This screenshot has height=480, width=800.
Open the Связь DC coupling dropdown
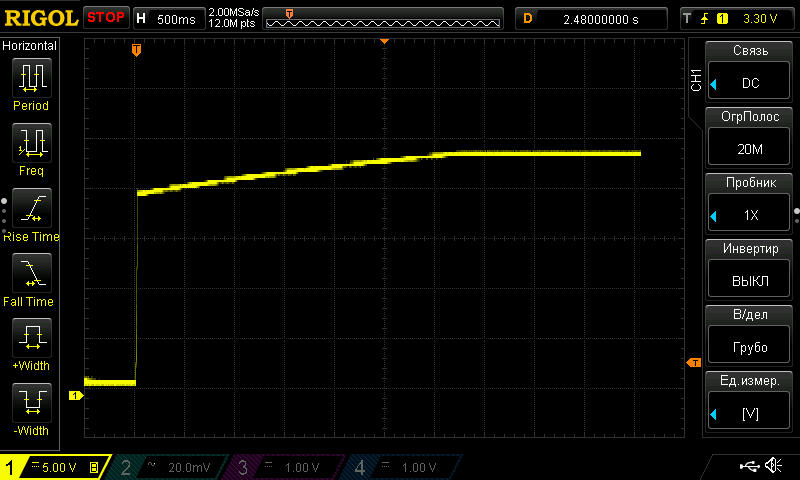750,72
